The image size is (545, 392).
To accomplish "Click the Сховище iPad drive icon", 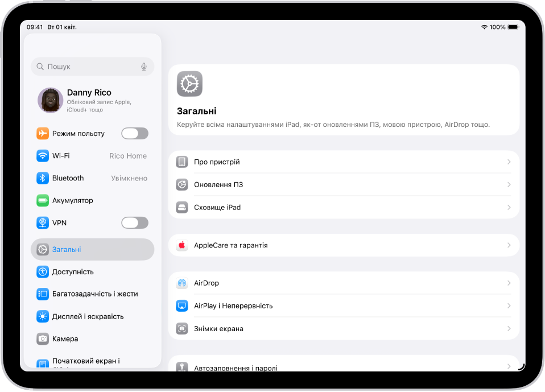I will click(x=182, y=208).
